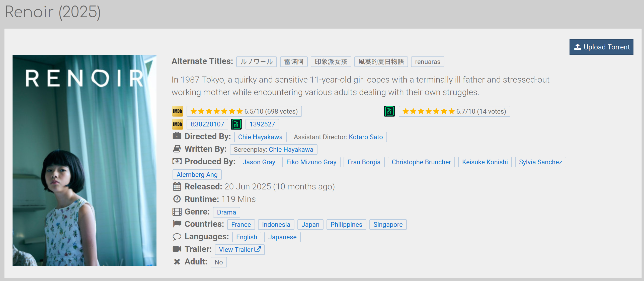Open director Chie Hayakawa's page
This screenshot has width=644, height=281.
click(260, 137)
